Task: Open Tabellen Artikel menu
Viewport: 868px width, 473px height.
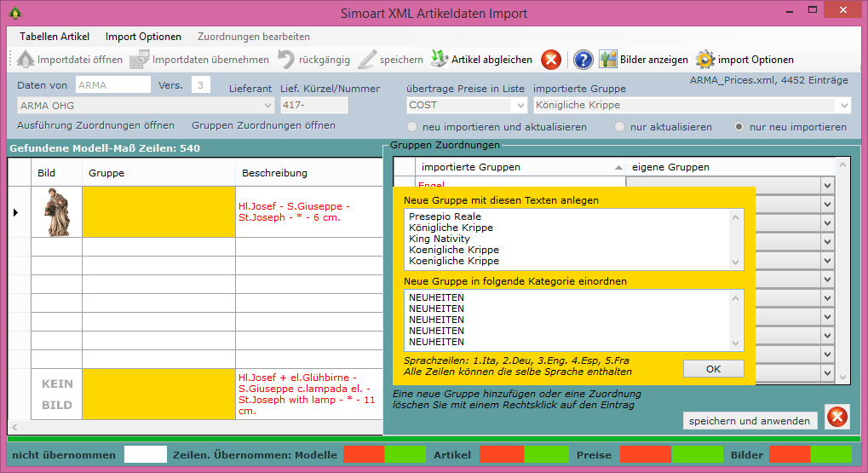Action: (55, 37)
